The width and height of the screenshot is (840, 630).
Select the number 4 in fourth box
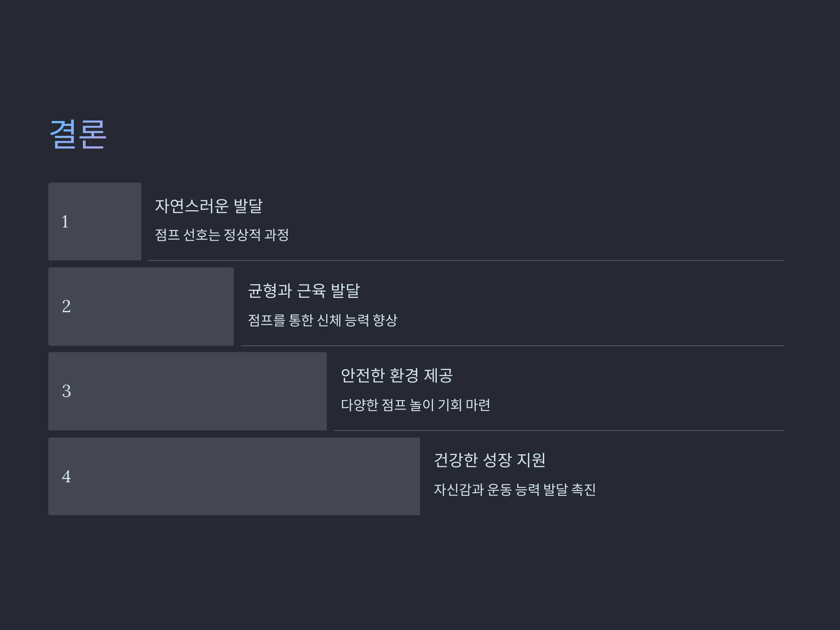pyautogui.click(x=66, y=476)
